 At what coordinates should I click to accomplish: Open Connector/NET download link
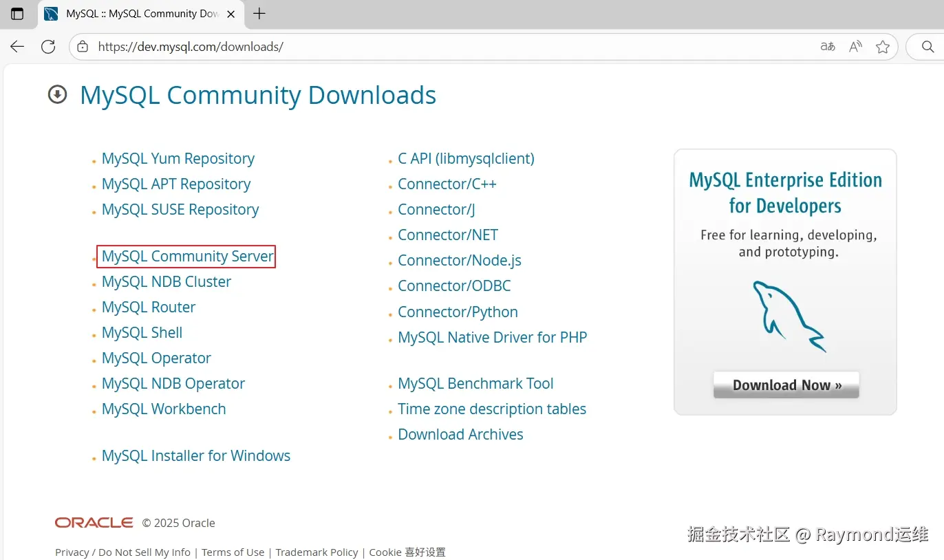pyautogui.click(x=448, y=235)
